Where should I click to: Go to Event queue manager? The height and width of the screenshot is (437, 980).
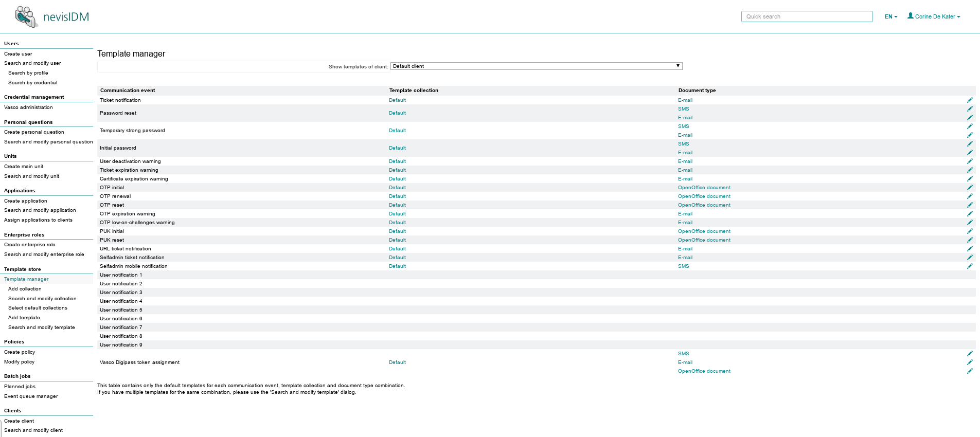(31, 396)
